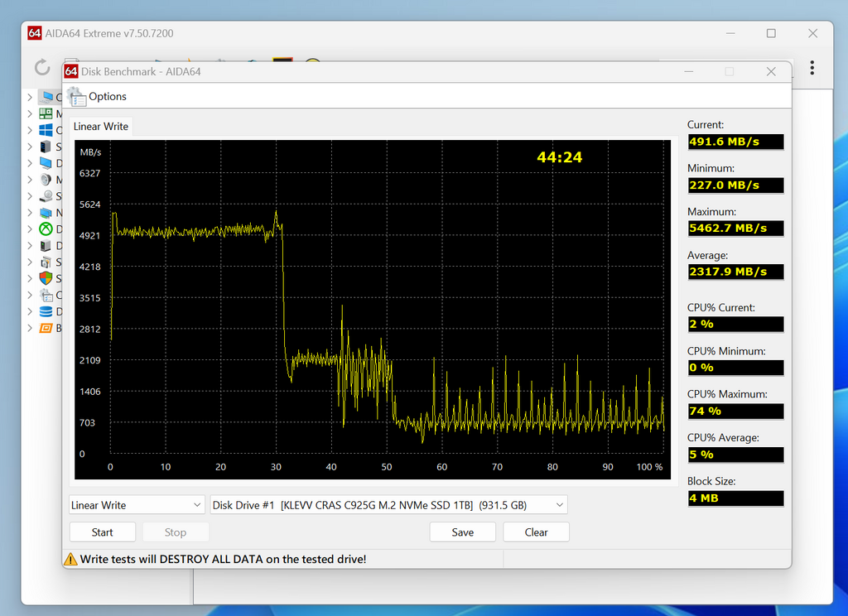The width and height of the screenshot is (848, 616).
Task: Click the Save button
Action: (462, 532)
